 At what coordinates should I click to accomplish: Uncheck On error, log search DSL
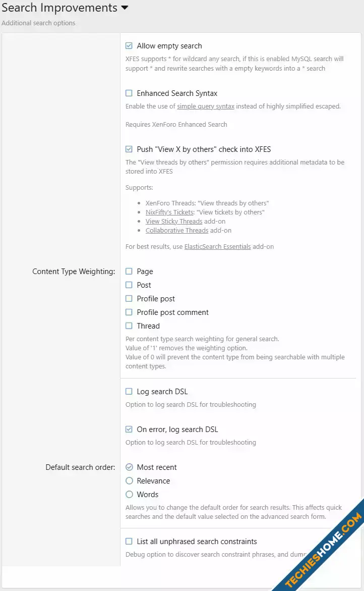129,429
